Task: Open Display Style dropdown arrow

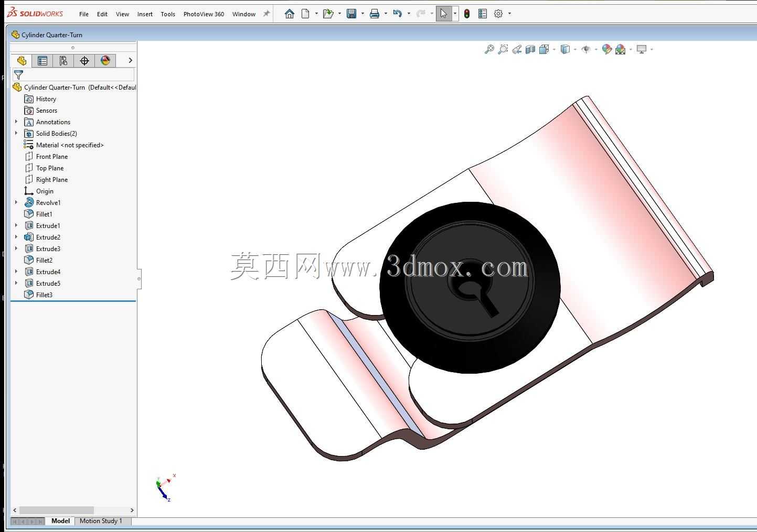Action: point(575,50)
